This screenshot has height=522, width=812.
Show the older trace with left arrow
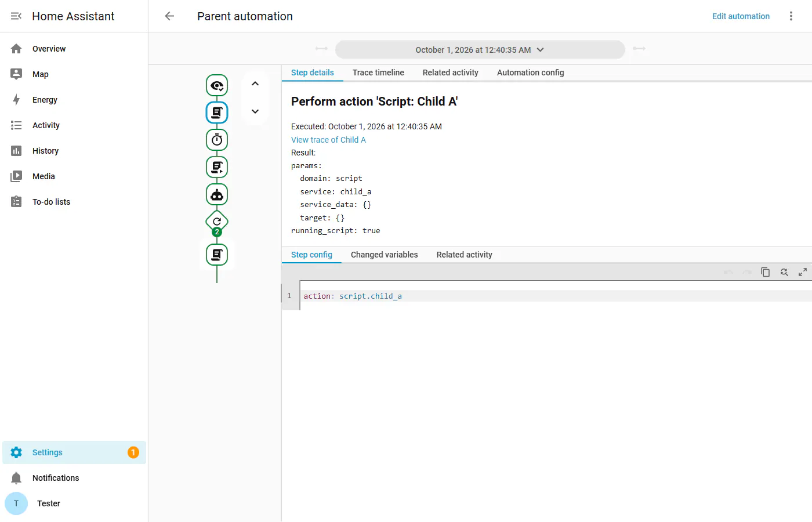[x=321, y=49]
